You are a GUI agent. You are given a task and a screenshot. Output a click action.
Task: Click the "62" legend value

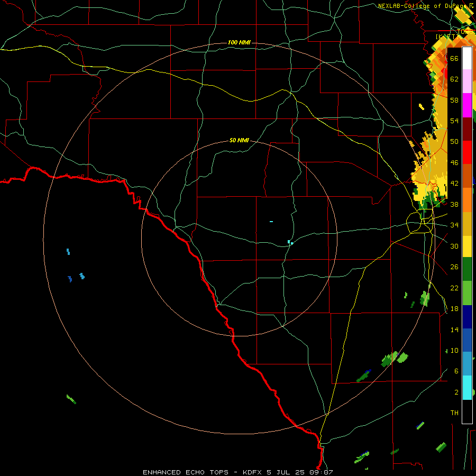454,79
